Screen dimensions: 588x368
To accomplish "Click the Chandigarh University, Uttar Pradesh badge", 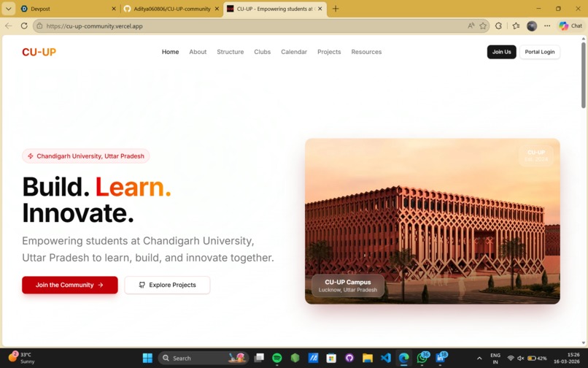I will coord(86,156).
